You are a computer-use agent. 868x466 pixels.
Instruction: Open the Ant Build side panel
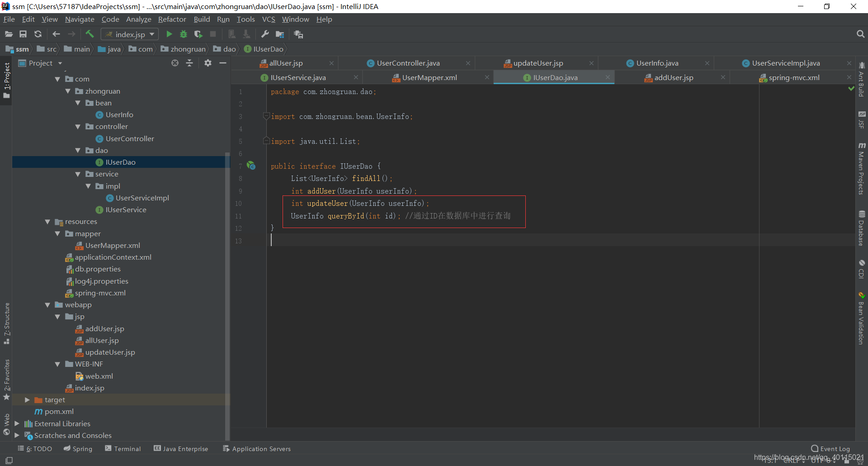click(862, 79)
